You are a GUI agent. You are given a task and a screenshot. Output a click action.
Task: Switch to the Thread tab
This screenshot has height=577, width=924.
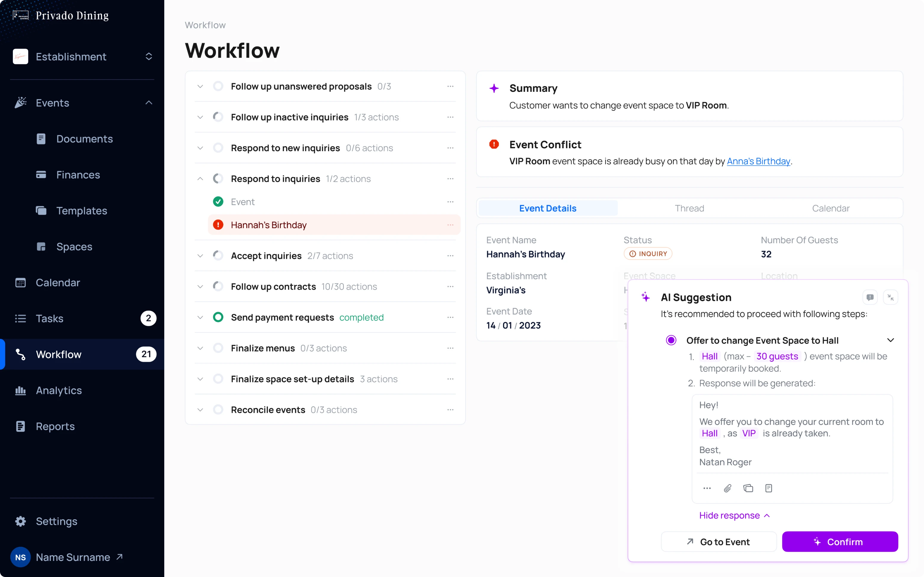[689, 208]
